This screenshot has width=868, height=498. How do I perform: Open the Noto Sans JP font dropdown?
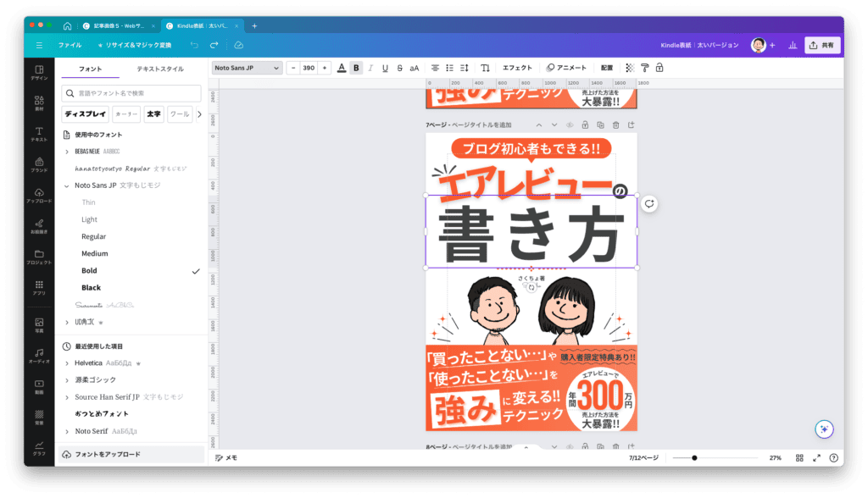pos(247,68)
